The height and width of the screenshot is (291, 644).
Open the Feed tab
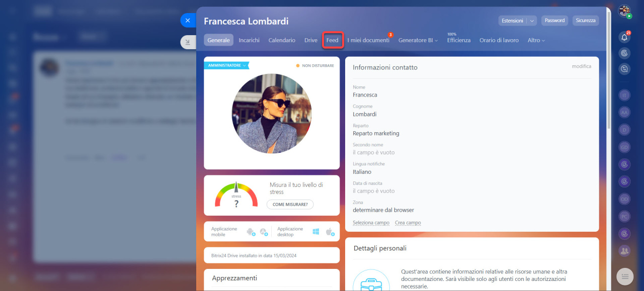(333, 40)
